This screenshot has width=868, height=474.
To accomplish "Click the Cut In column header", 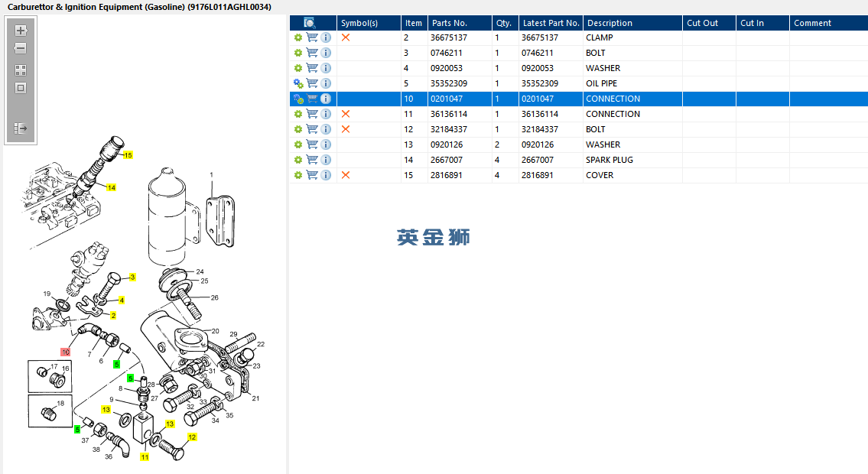I will 762,23.
